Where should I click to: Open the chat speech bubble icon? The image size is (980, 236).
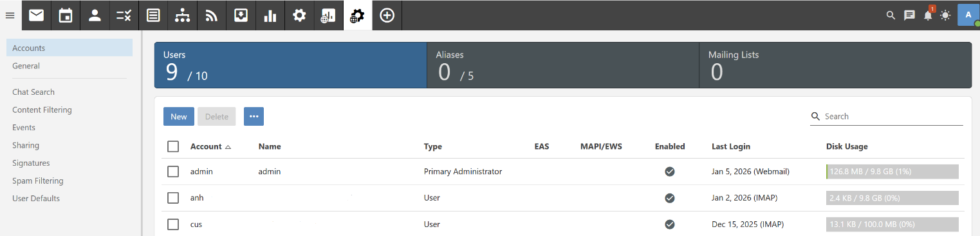point(909,15)
